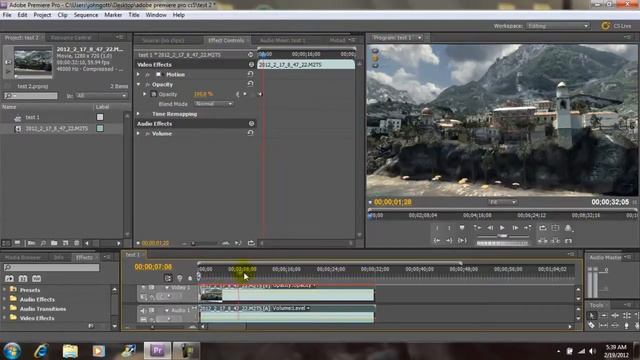Expand the Volume audio effect
640x360 pixels.
(x=138, y=133)
